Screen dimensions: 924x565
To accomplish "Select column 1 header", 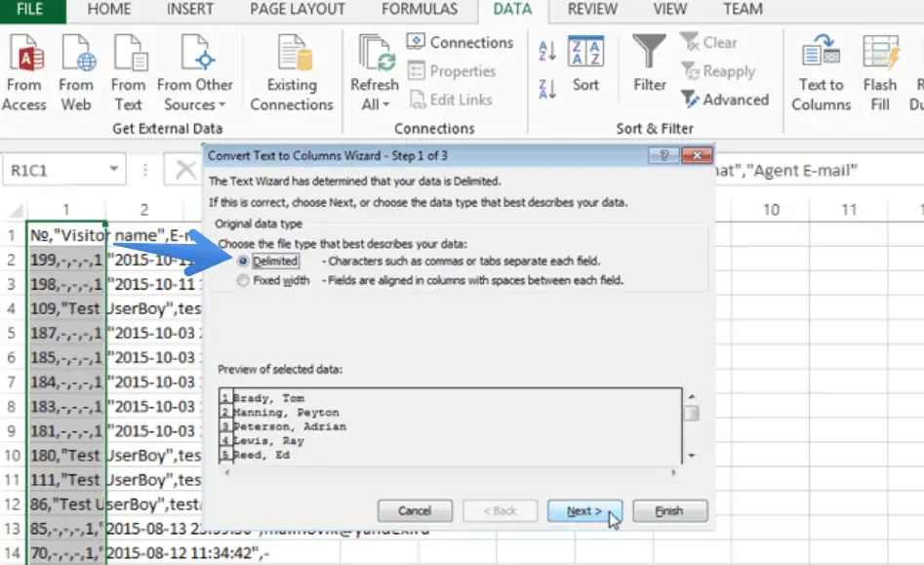I will pyautogui.click(x=66, y=210).
